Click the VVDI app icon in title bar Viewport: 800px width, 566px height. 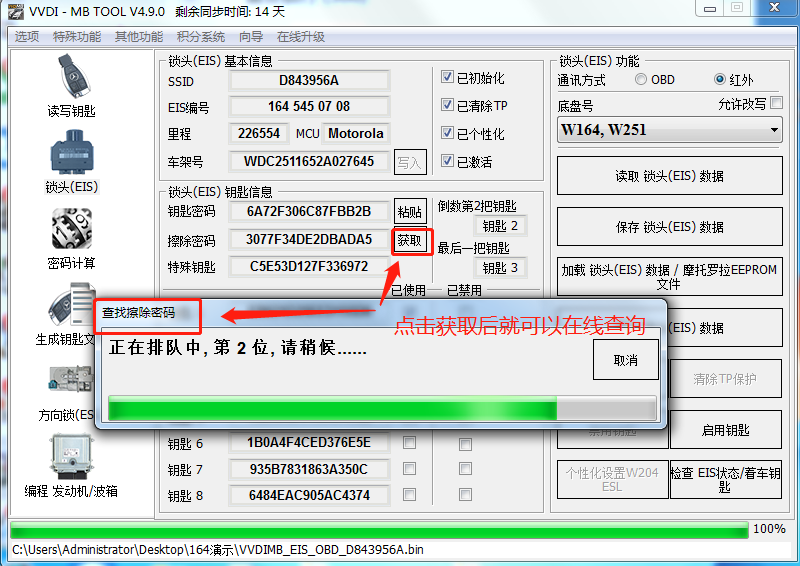[x=16, y=11]
